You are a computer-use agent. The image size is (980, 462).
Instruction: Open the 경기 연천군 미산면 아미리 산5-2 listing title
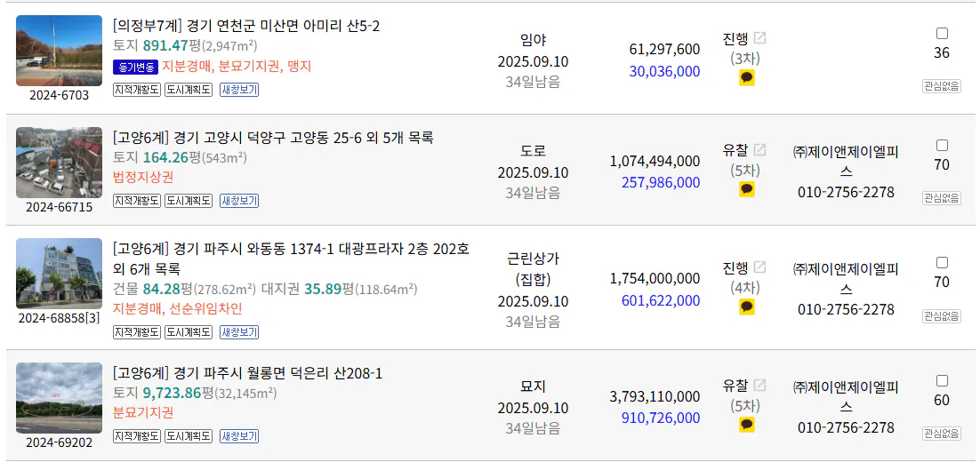tap(246, 27)
